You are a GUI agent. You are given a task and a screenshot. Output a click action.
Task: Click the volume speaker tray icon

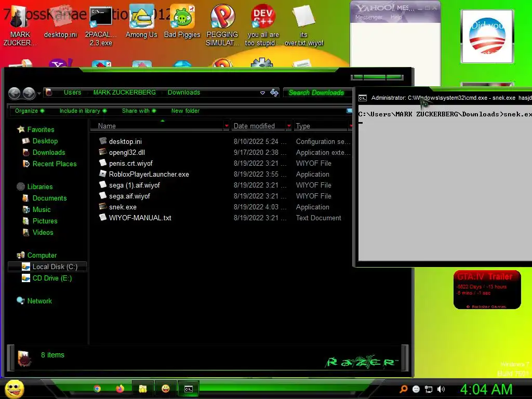click(441, 389)
